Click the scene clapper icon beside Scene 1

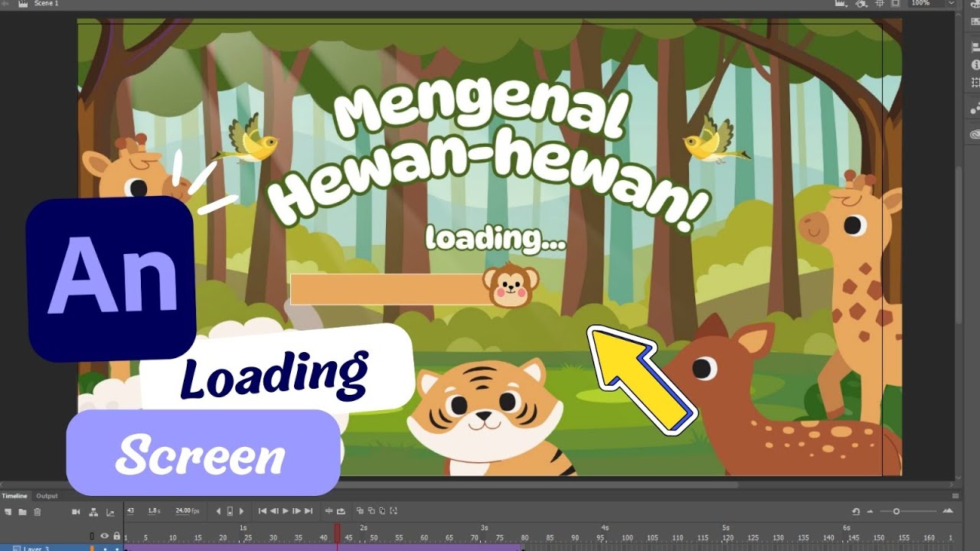click(23, 4)
